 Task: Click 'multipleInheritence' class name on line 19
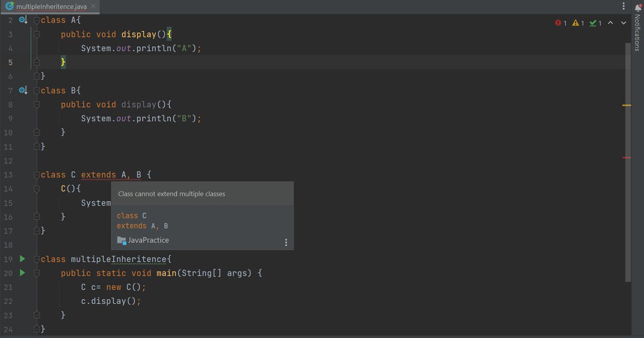(x=119, y=259)
